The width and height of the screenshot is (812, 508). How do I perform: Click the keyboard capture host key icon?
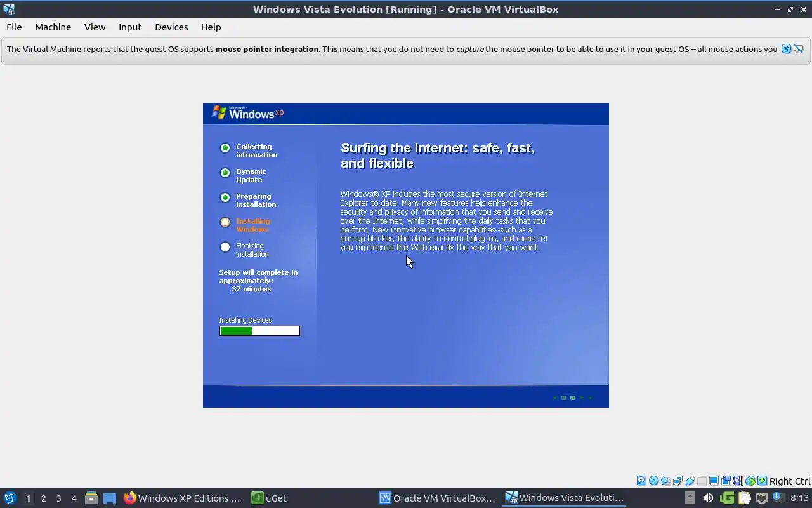[x=762, y=481]
